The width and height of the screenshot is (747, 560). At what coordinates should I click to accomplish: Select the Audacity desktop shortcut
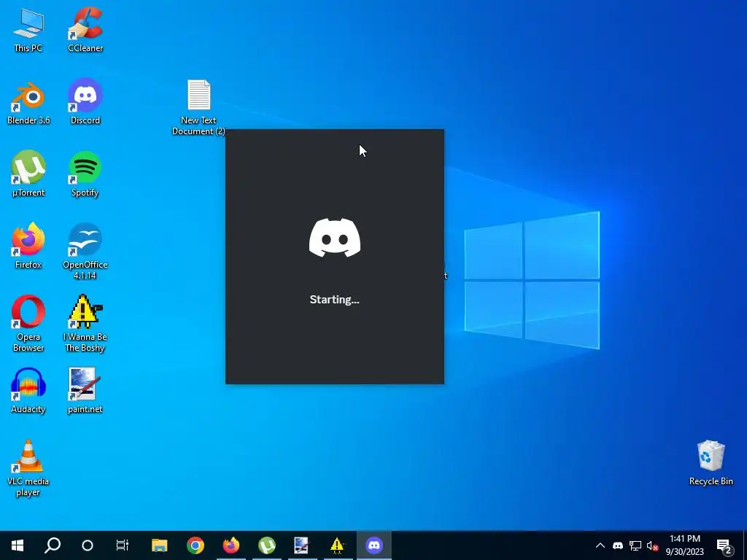(28, 391)
